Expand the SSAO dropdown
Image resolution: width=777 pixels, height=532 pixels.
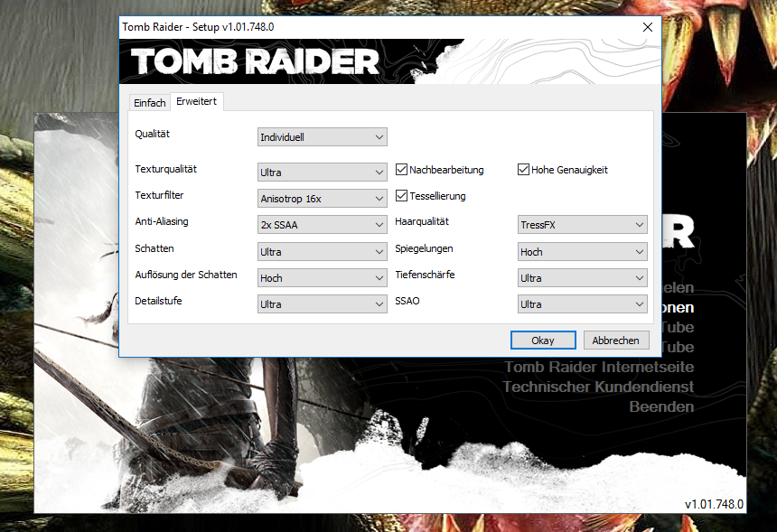582,304
